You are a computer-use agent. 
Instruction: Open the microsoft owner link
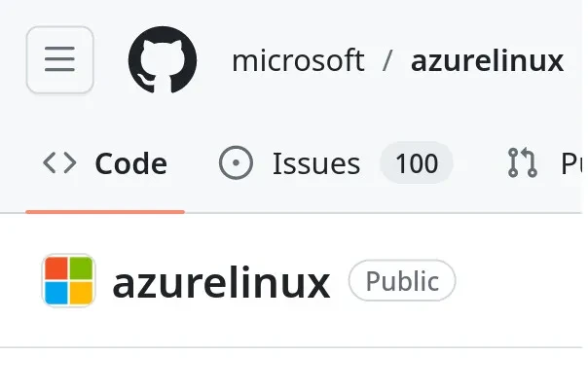298,60
